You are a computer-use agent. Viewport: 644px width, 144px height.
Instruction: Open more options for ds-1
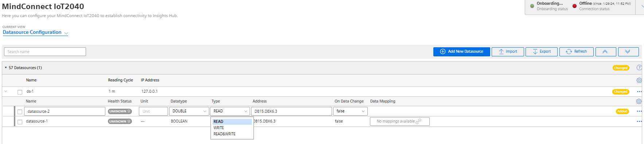click(x=639, y=92)
